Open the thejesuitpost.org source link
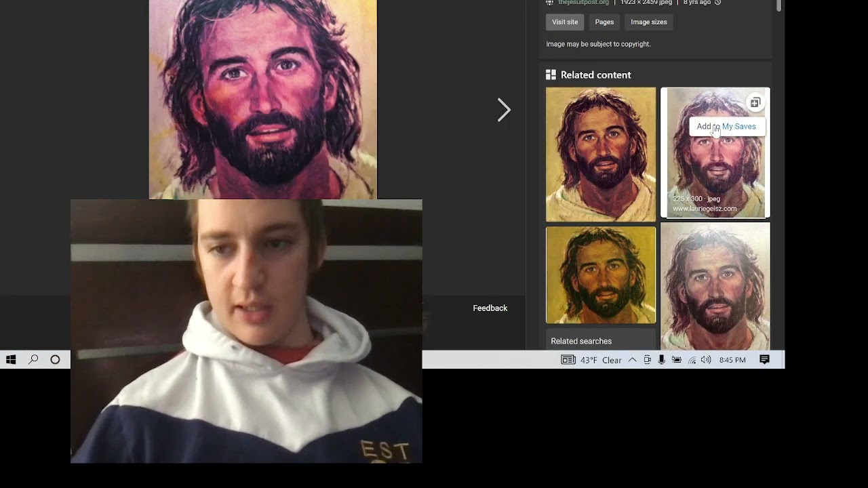Screen dimensions: 868x488 click(x=583, y=3)
